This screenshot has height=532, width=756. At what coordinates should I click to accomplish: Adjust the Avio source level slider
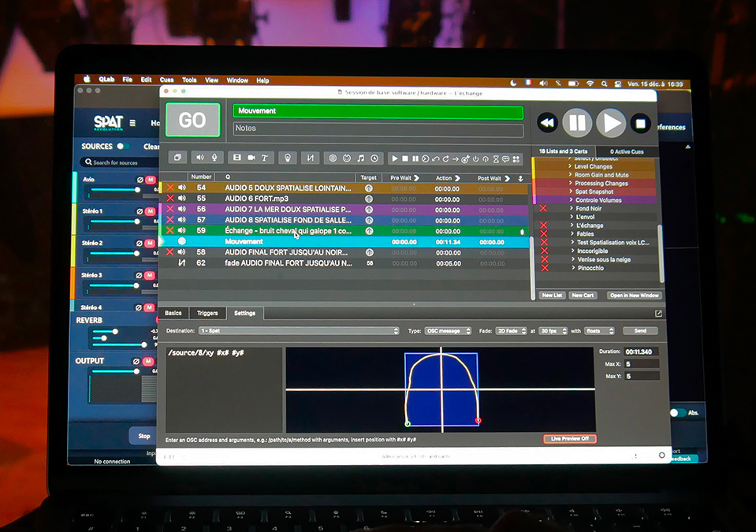tap(114, 190)
